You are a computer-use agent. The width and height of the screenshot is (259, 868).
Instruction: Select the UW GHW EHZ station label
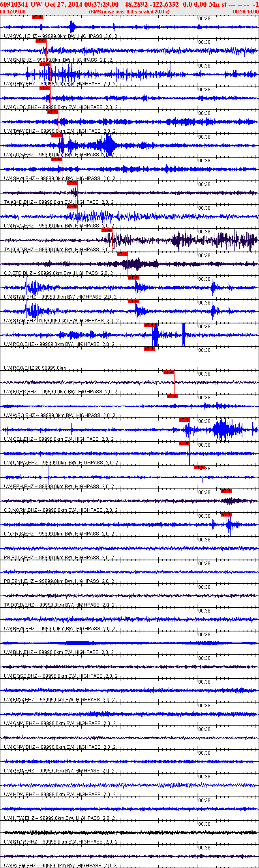click(x=59, y=84)
